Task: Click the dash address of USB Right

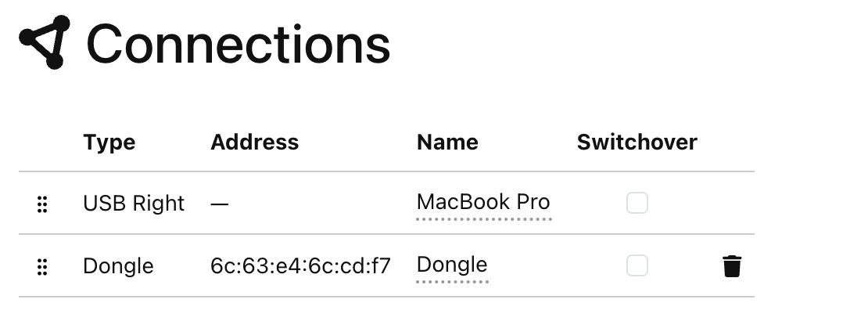Action: [x=220, y=204]
